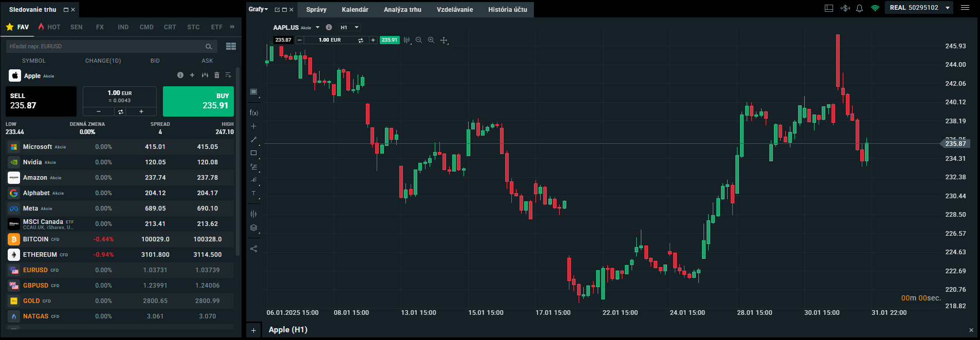This screenshot has height=340, width=980.
Task: Select the rectangle drawing tool
Action: click(253, 153)
